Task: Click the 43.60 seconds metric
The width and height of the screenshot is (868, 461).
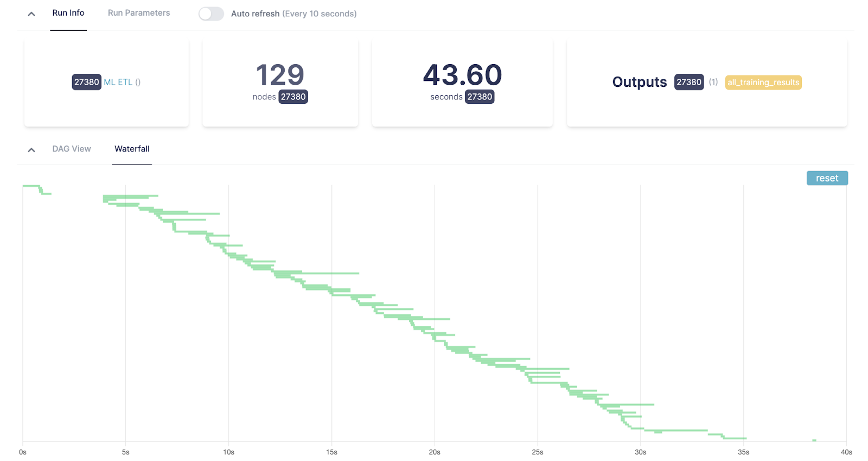Action: tap(462, 75)
